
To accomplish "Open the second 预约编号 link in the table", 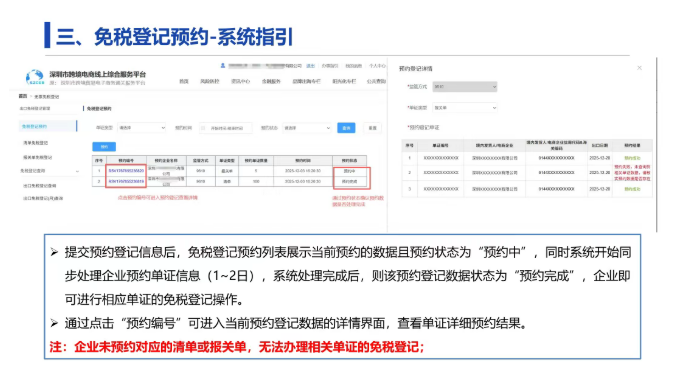I will 126,181.
